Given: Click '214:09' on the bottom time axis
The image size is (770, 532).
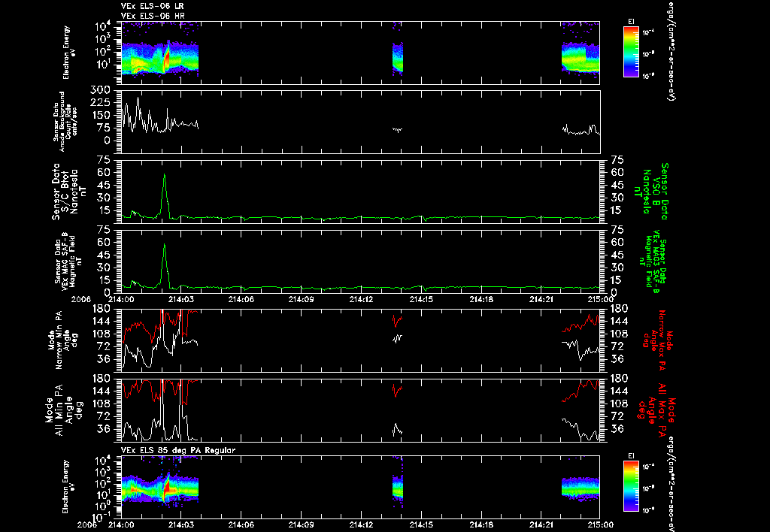Looking at the screenshot, I should tap(301, 524).
